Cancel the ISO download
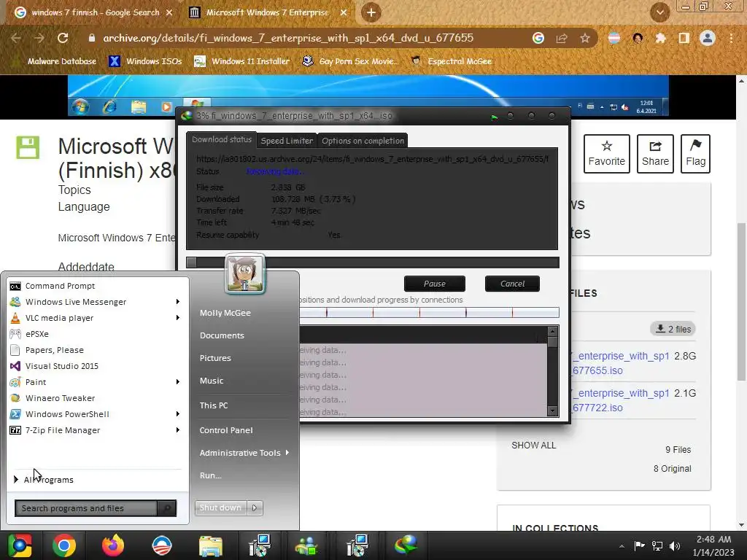 pyautogui.click(x=512, y=284)
